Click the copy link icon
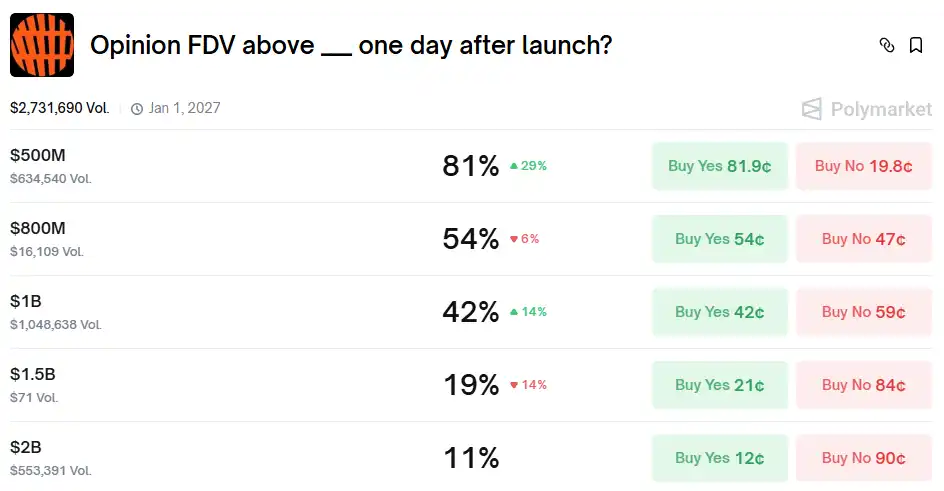 [x=886, y=45]
